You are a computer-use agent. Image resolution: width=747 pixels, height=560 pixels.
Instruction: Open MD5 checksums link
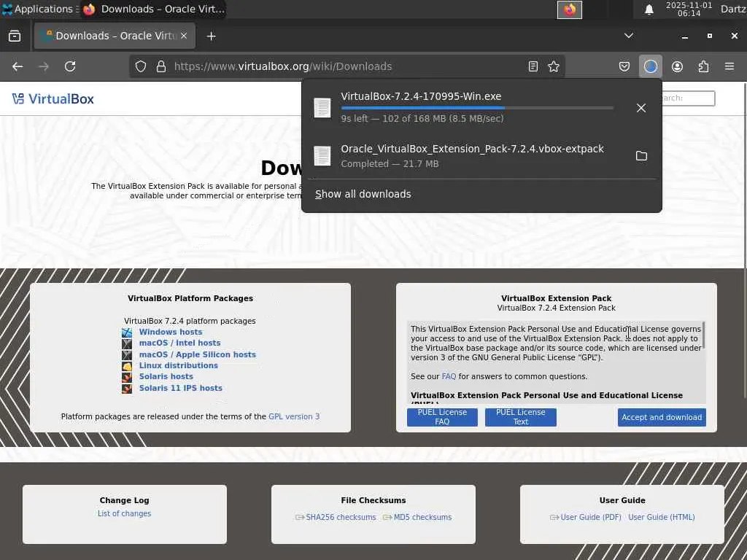pos(422,517)
